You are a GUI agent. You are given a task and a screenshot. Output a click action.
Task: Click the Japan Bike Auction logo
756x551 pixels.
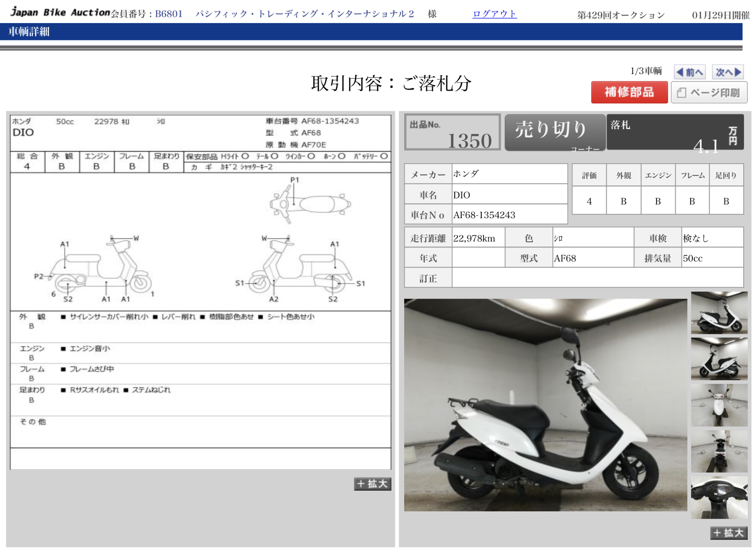60,12
